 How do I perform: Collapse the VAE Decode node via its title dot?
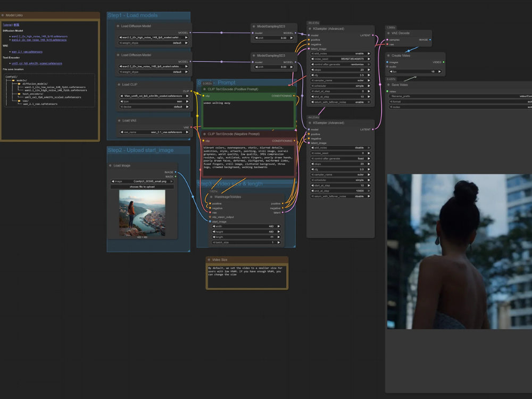(388, 33)
